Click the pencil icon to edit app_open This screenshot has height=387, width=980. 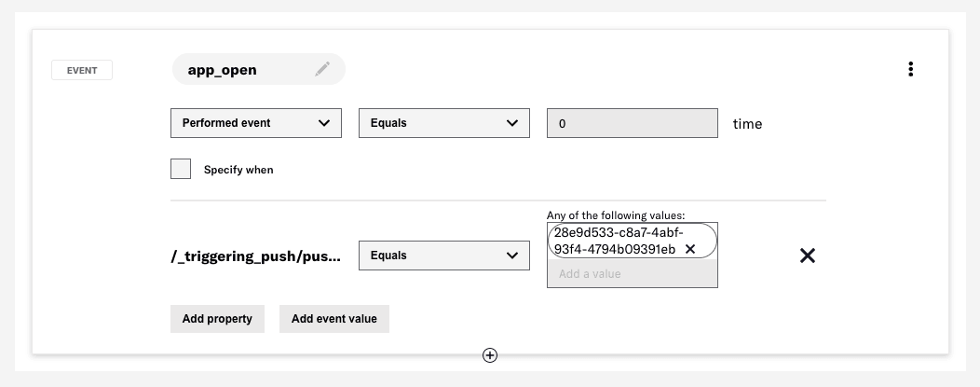click(322, 69)
